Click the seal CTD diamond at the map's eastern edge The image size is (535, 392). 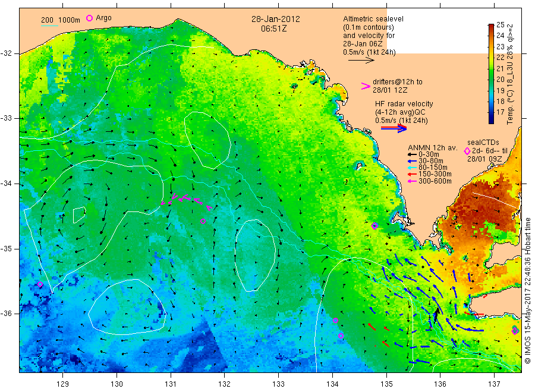tap(515, 331)
